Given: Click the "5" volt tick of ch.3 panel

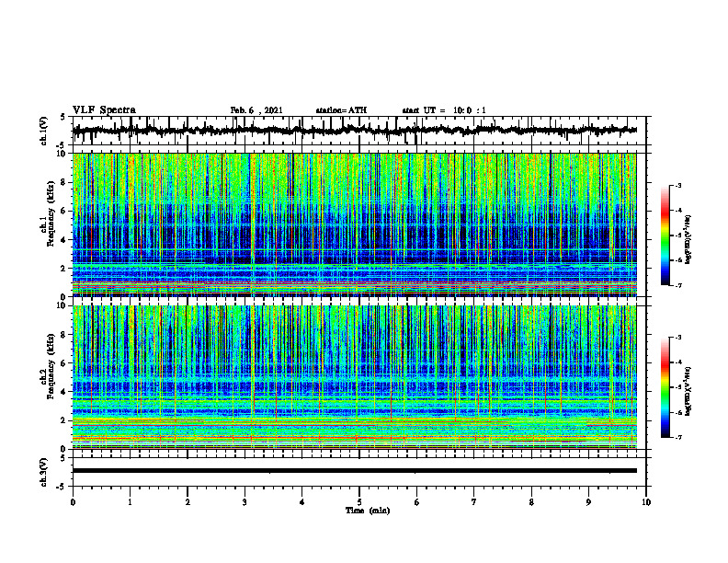Looking at the screenshot, I should point(63,459).
